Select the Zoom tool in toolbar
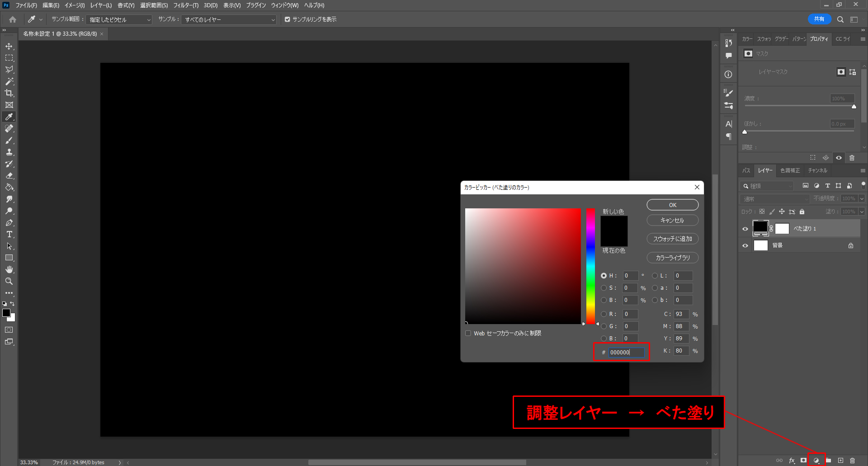This screenshot has height=466, width=868. click(9, 281)
